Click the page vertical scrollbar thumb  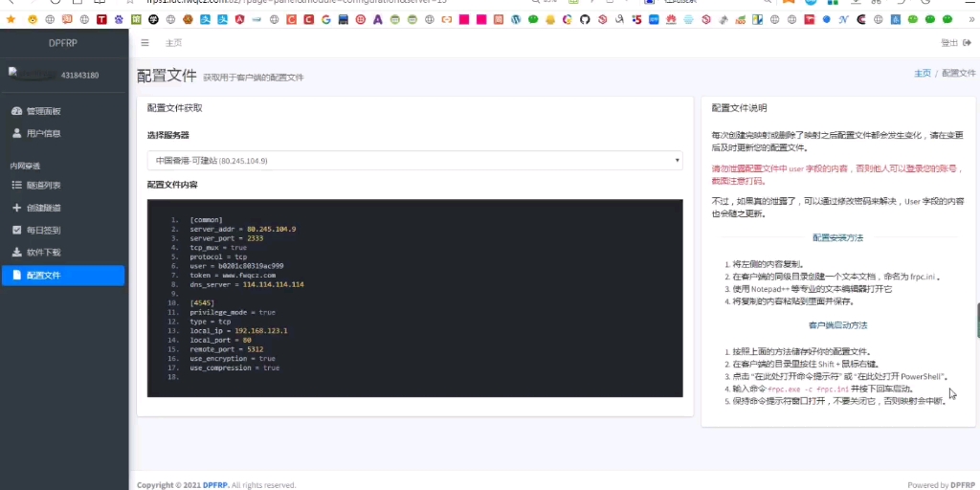click(977, 322)
